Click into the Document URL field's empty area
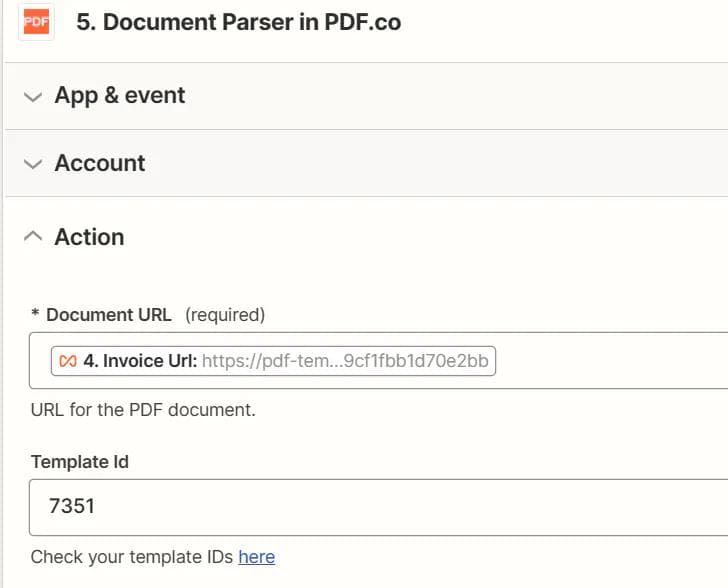Viewport: 728px width, 588px height. coord(610,361)
